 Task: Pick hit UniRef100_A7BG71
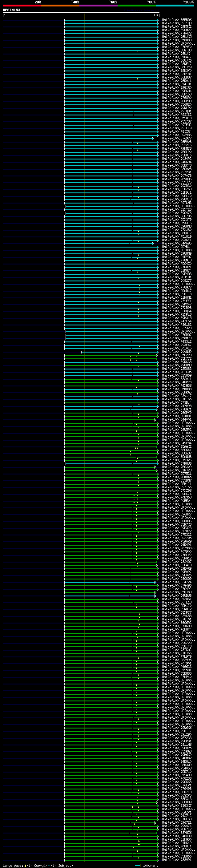point(177,410)
